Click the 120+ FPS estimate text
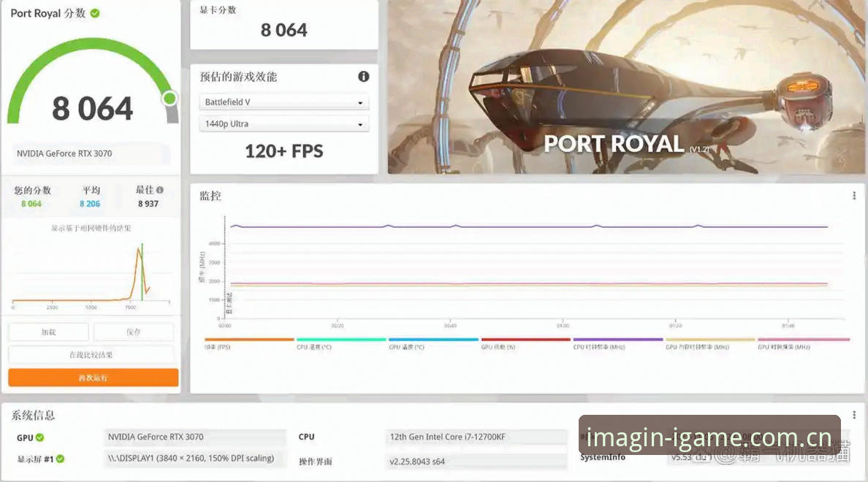868x482 pixels. (x=284, y=151)
